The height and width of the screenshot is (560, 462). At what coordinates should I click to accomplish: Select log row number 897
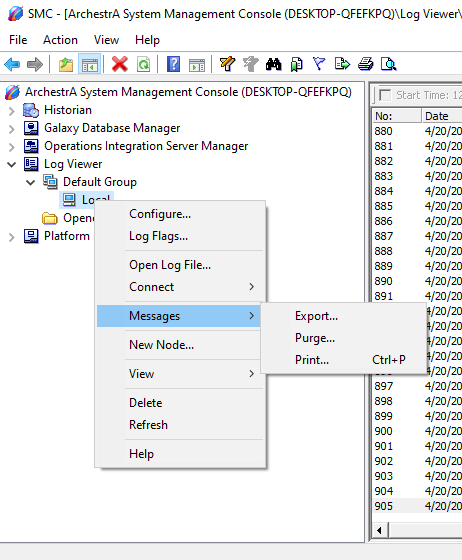(x=417, y=386)
